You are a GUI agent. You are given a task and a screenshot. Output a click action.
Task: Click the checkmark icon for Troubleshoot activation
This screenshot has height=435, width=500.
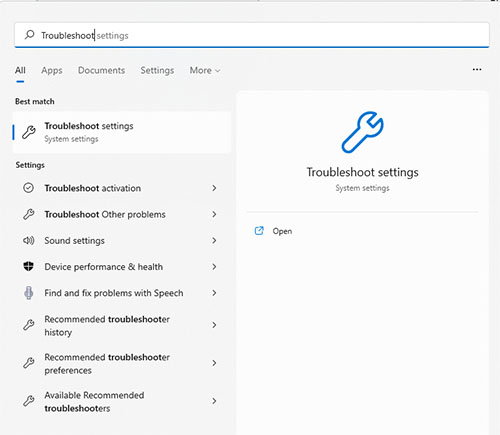click(x=29, y=188)
